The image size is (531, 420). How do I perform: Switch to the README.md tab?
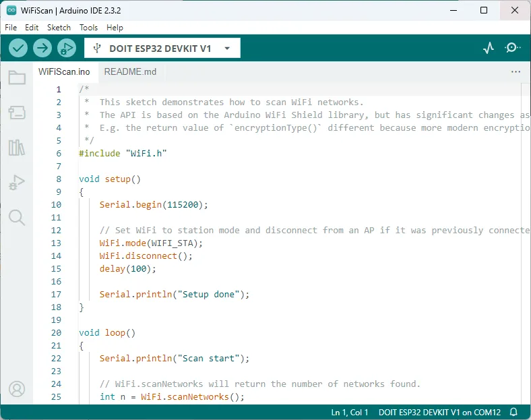130,72
